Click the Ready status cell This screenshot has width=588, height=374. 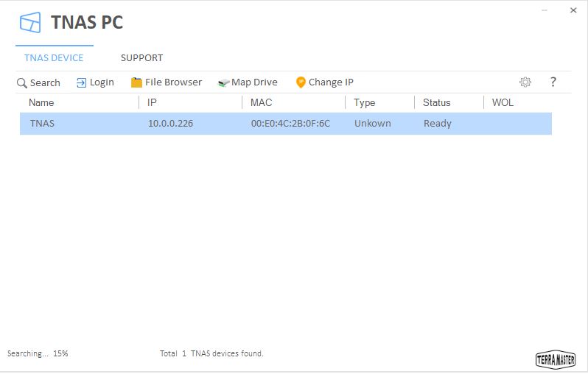click(437, 124)
